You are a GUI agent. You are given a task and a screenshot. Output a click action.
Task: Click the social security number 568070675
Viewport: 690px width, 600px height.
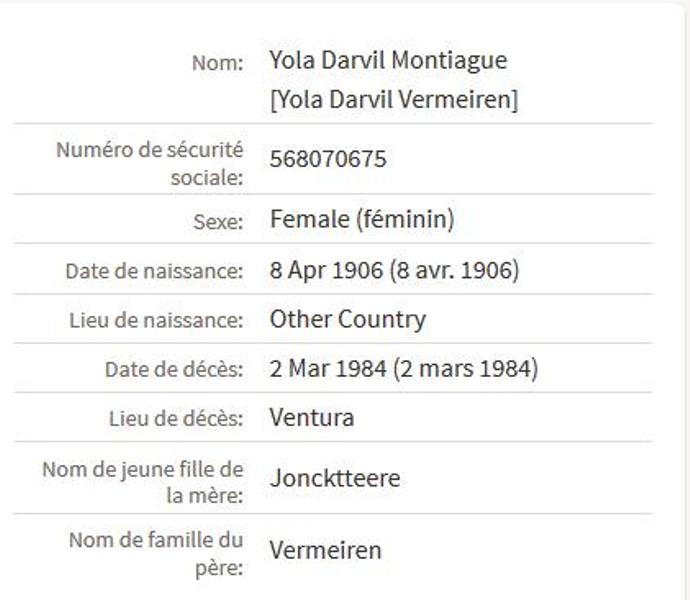tap(328, 160)
